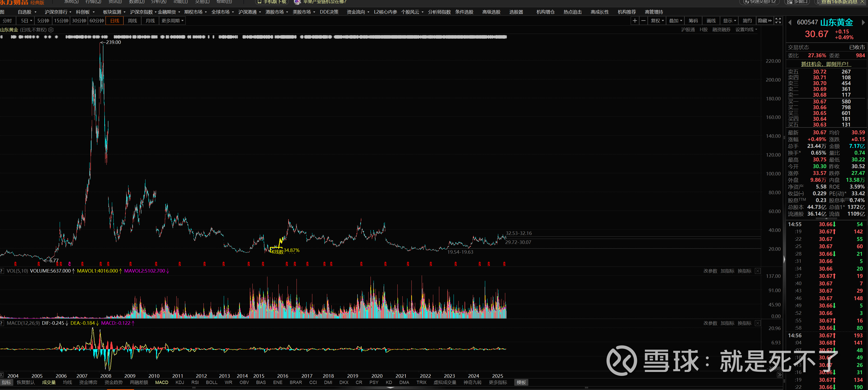Zoom in the K-line chart with plus button
The width and height of the screenshot is (868, 390).
[x=634, y=21]
